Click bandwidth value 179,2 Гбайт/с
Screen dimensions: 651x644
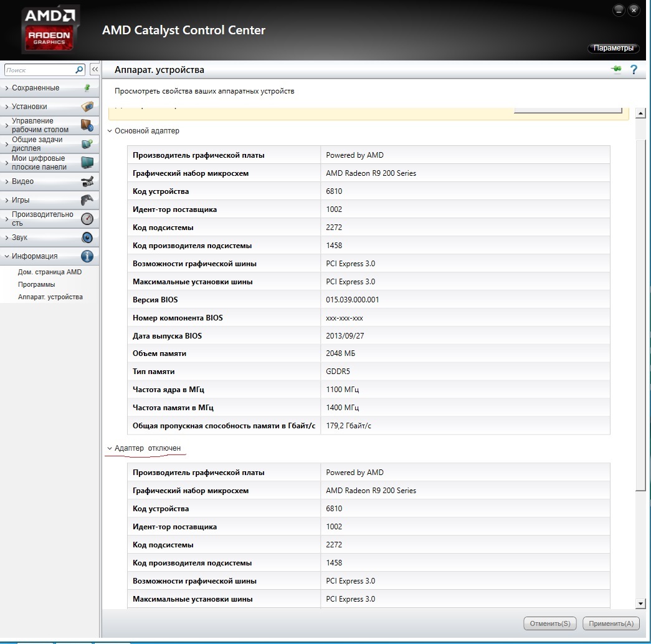(348, 425)
